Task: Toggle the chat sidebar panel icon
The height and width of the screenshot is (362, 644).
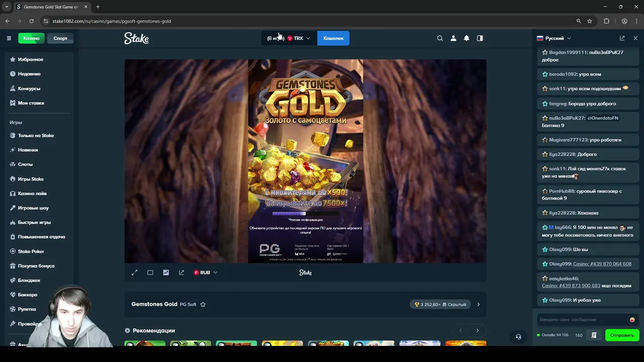Action: (480, 38)
